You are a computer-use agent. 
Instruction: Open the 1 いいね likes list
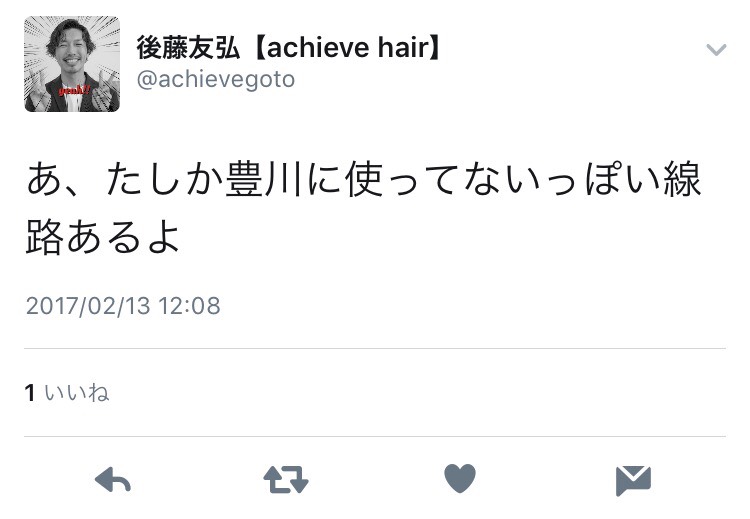coord(67,393)
